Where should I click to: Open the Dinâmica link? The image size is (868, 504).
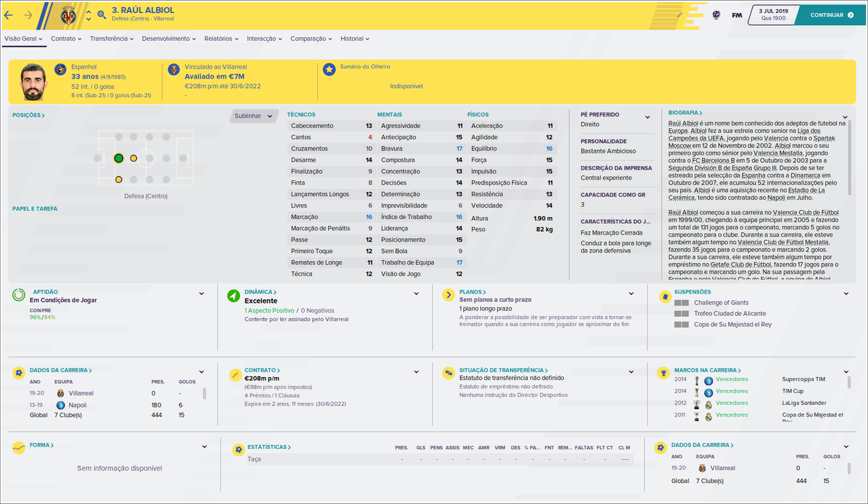click(x=260, y=292)
